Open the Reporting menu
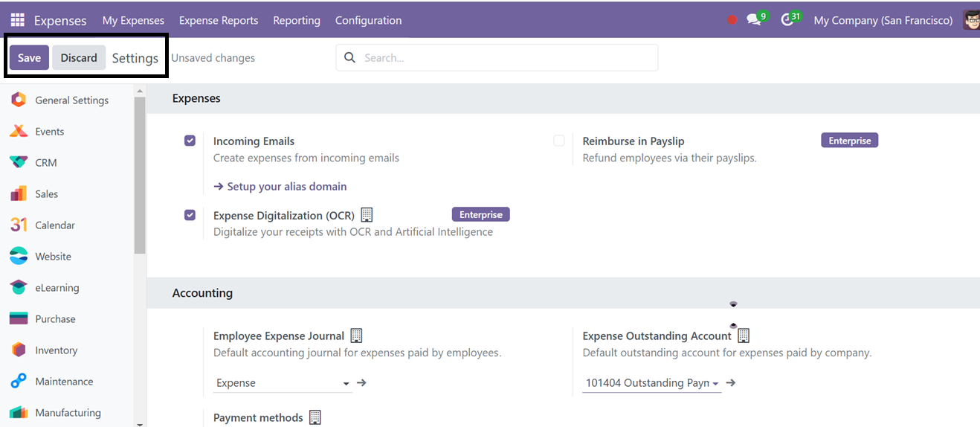The width and height of the screenshot is (980, 427). point(297,20)
